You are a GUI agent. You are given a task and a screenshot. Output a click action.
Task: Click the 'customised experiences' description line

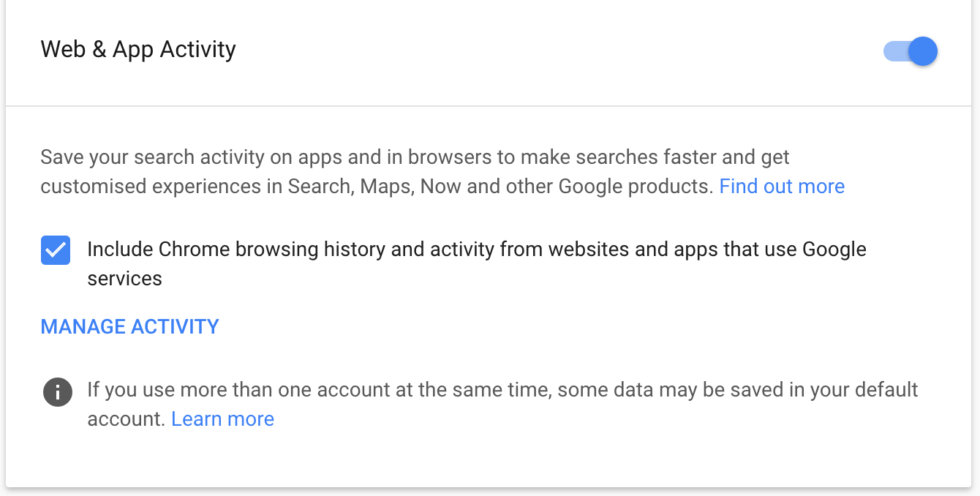377,187
